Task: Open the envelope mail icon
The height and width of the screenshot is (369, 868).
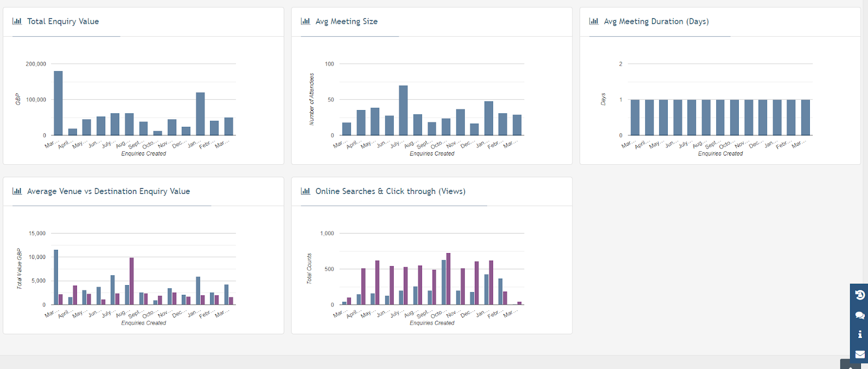Action: (x=860, y=354)
